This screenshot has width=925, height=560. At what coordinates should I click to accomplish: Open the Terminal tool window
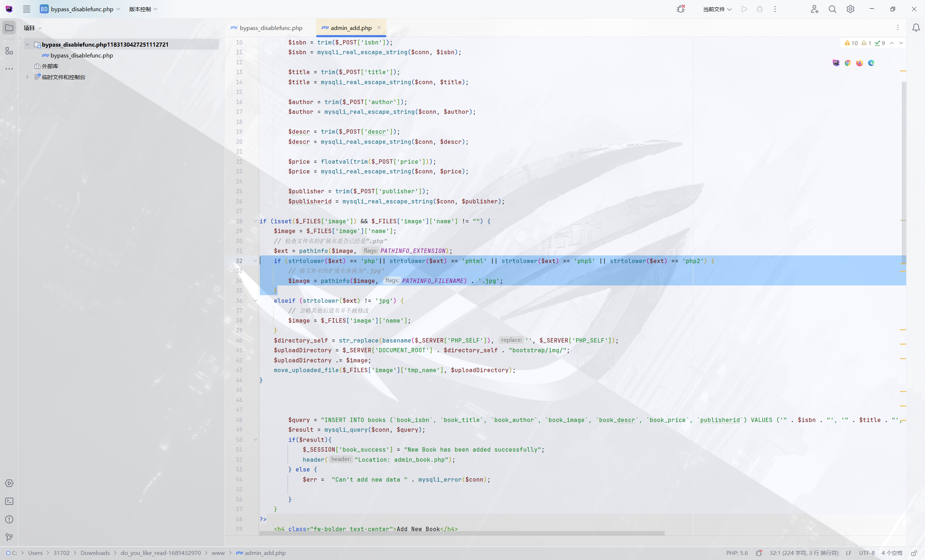(9, 501)
